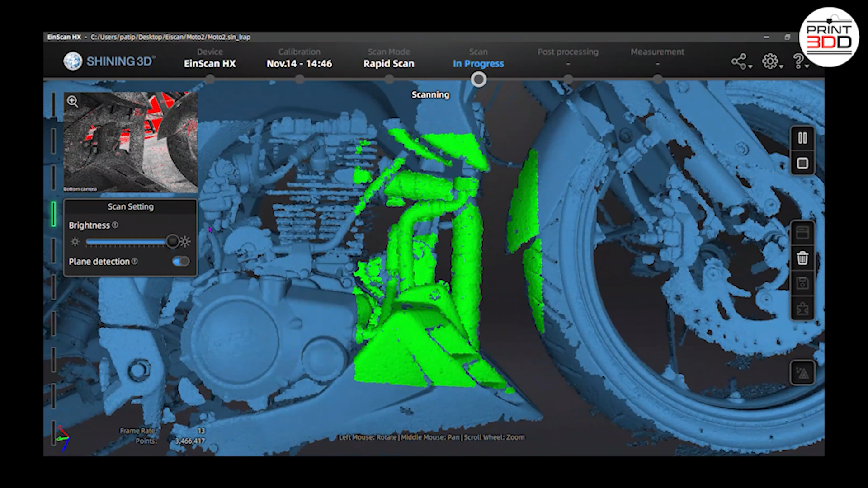Viewport: 868px width, 488px height.
Task: Open the share menu icon
Action: [741, 61]
